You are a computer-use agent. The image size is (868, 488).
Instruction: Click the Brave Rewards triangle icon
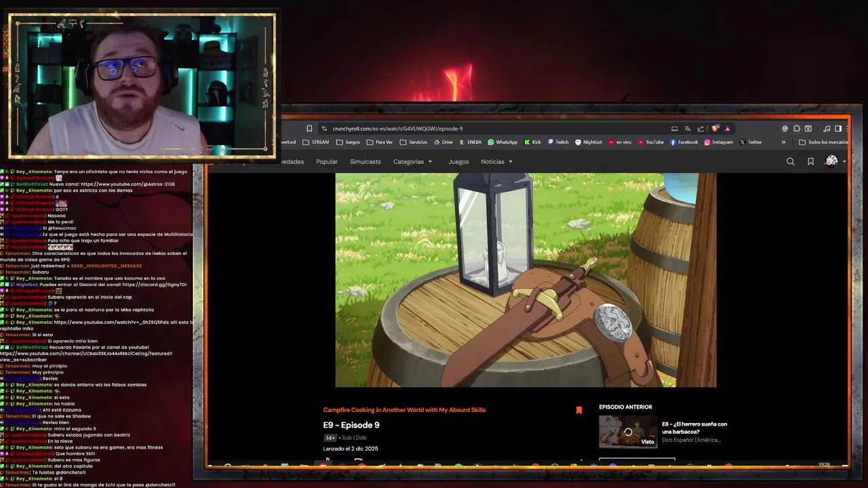click(x=728, y=129)
